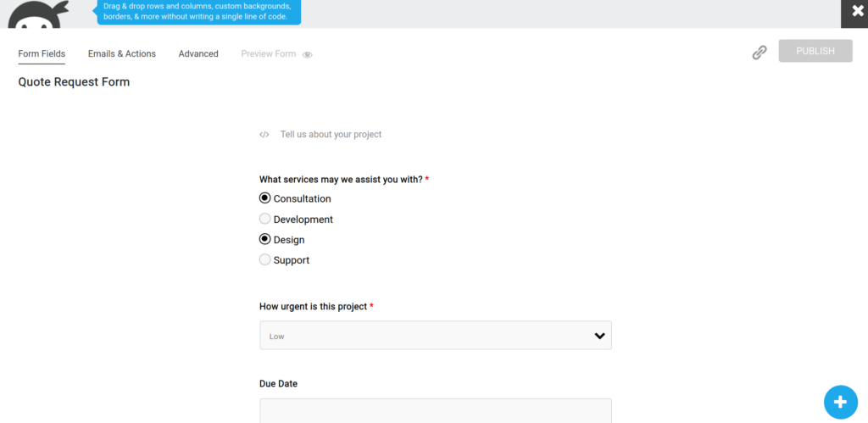Go to the Advanced tab
The width and height of the screenshot is (868, 423).
click(x=198, y=53)
